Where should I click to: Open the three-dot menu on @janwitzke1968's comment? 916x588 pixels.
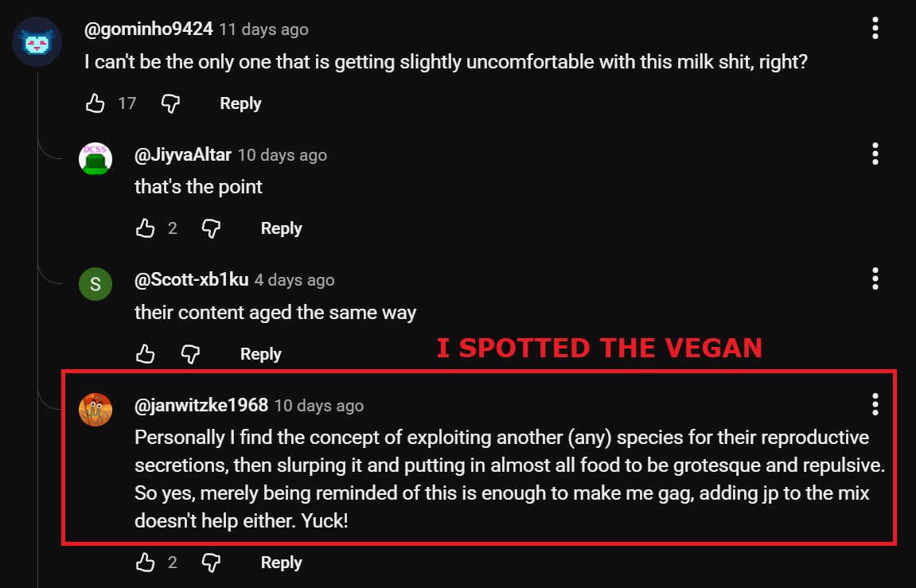coord(875,405)
